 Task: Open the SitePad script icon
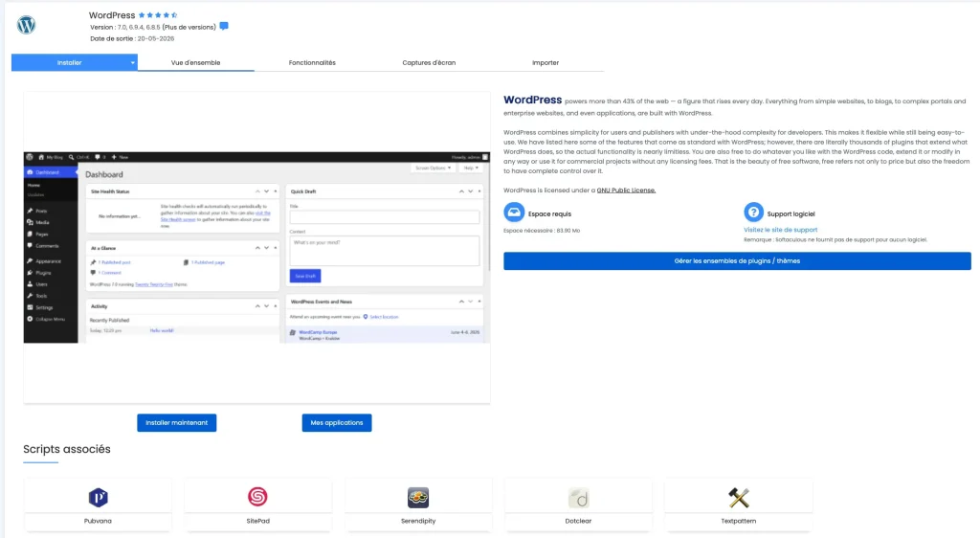tap(257, 497)
